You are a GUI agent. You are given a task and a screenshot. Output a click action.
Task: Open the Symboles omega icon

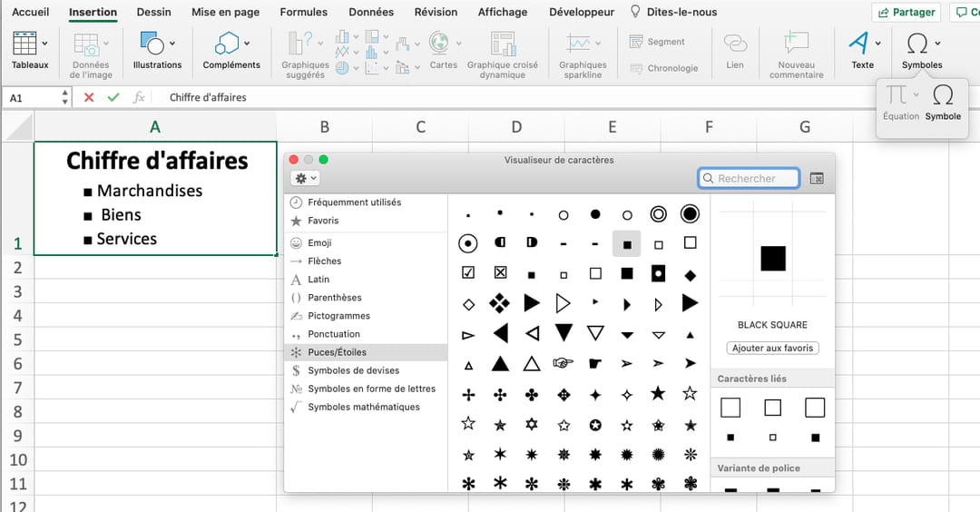(916, 44)
